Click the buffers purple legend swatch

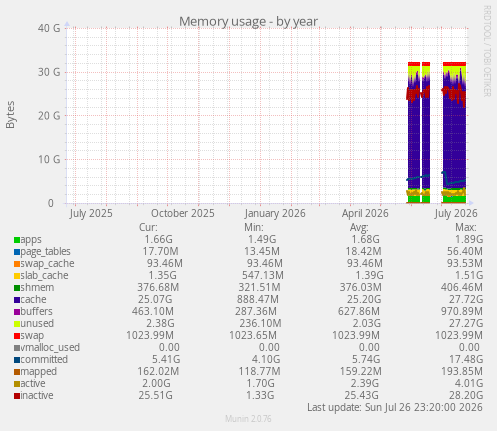tap(17, 312)
